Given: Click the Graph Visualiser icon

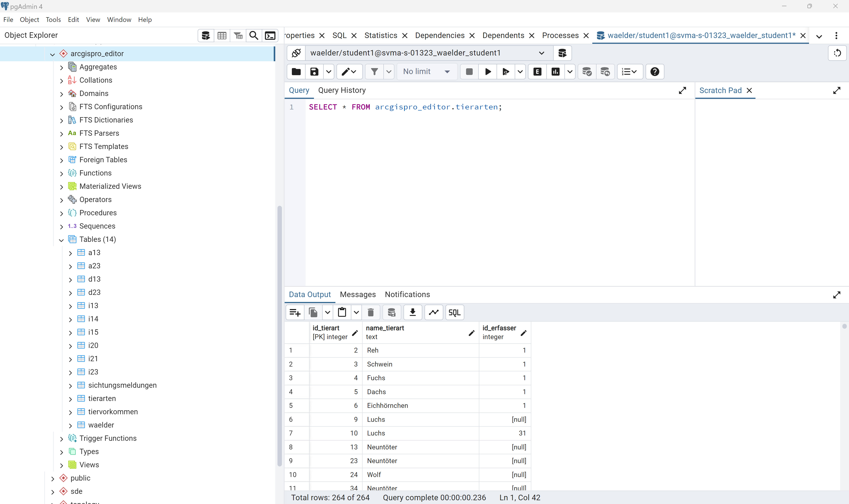Looking at the screenshot, I should click(x=434, y=312).
